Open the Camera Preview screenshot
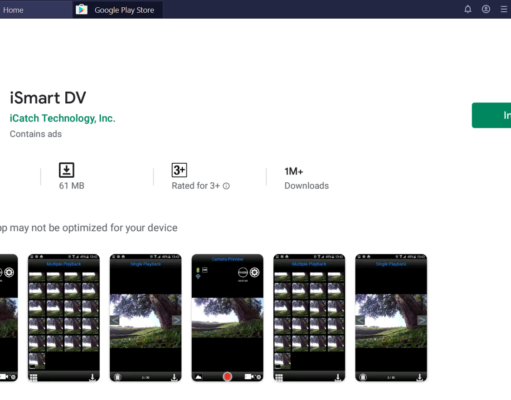 click(227, 318)
